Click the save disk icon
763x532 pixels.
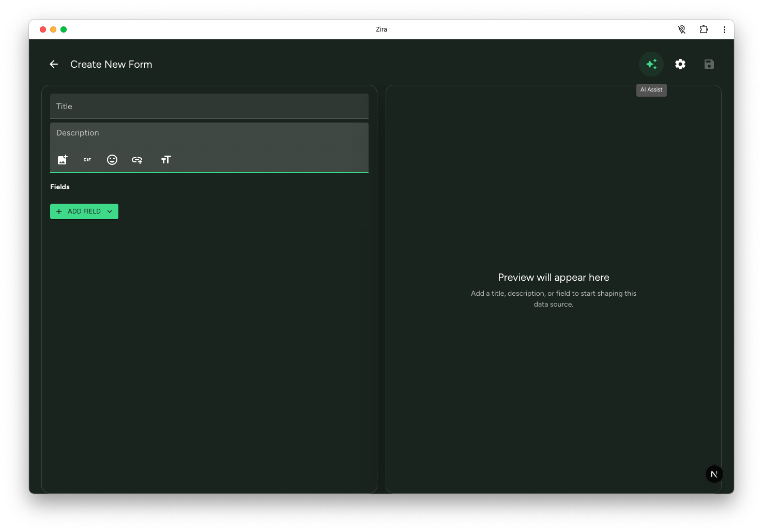(x=709, y=64)
